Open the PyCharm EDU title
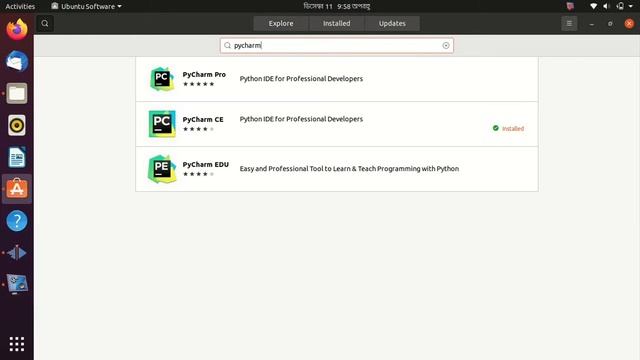 (x=205, y=164)
